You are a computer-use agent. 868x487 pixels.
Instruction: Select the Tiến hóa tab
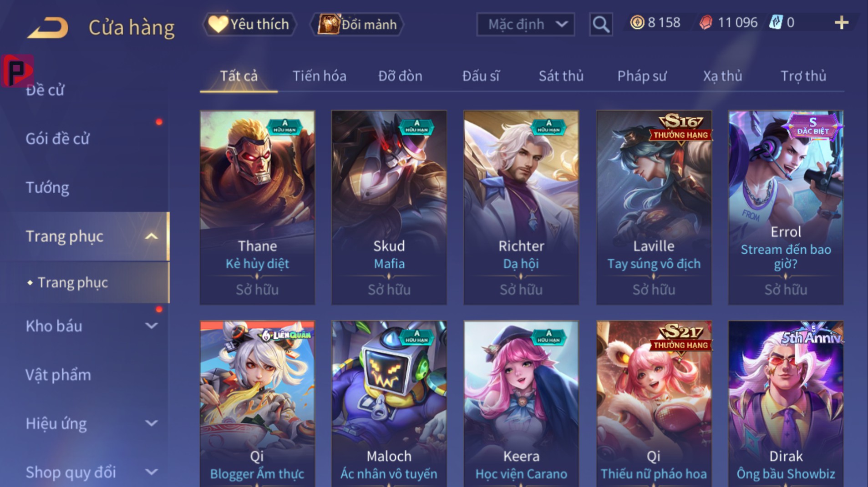click(x=319, y=76)
